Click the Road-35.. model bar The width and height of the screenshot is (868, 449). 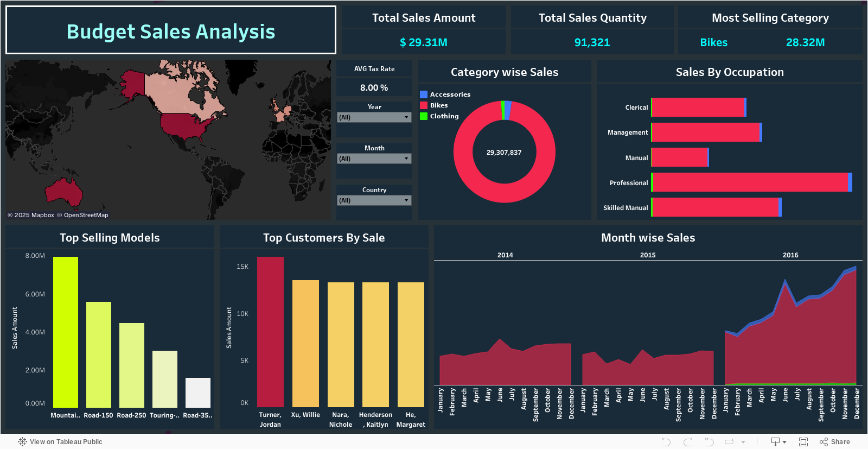pos(198,393)
